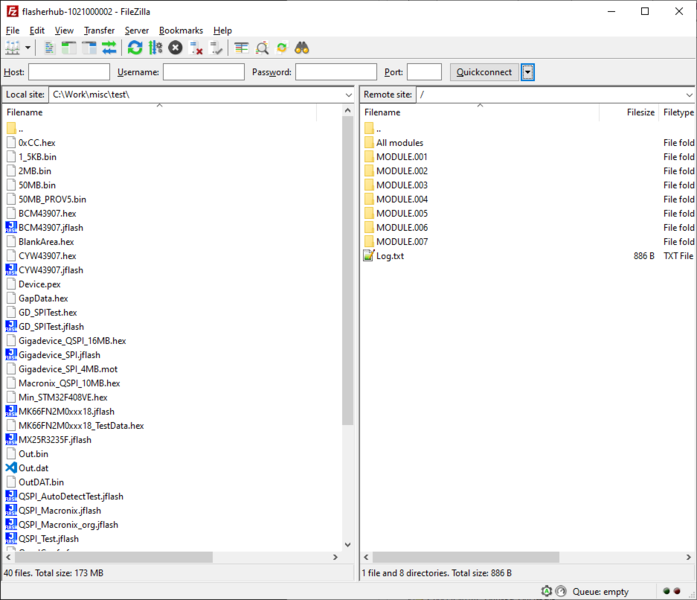Viewport: 697px width, 600px height.
Task: Toggle transfer queue display icon
Action: tap(109, 48)
